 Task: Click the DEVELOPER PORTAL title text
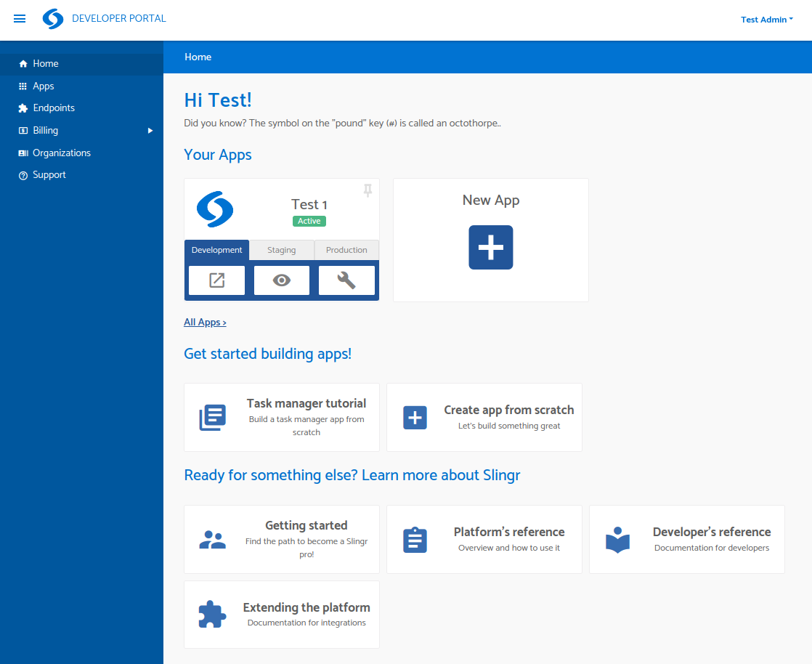click(x=119, y=19)
